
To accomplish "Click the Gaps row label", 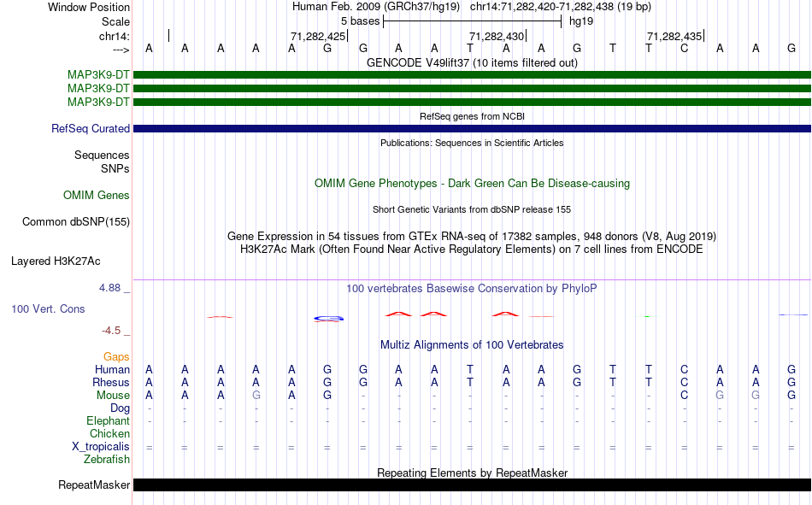I will click(x=116, y=357).
